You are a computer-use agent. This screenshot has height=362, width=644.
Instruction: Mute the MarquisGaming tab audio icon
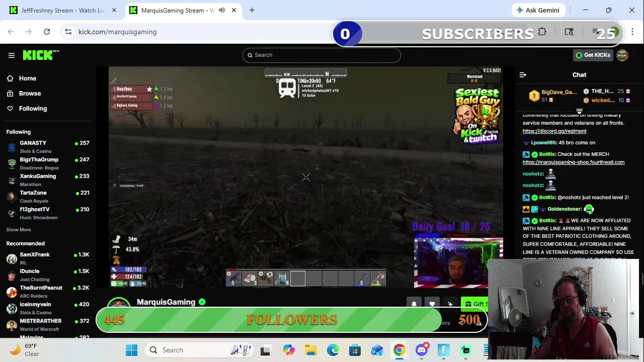point(222,10)
